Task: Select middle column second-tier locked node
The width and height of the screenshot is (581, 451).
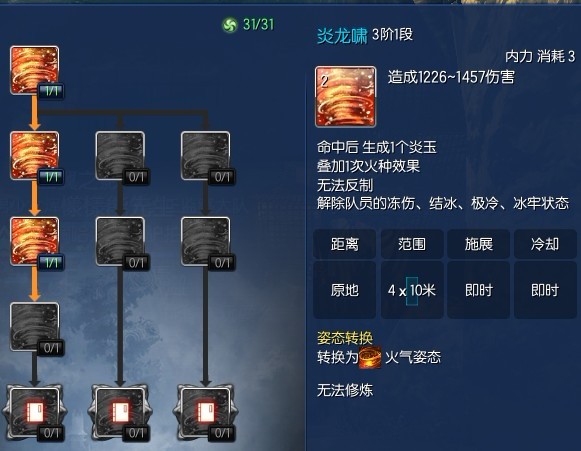Action: coord(120,156)
